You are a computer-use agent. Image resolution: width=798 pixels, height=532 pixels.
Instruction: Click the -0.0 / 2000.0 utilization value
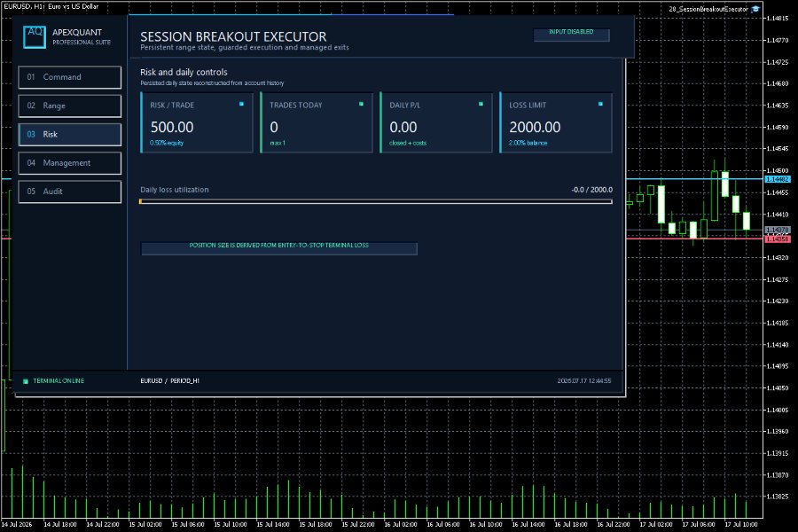click(x=592, y=190)
